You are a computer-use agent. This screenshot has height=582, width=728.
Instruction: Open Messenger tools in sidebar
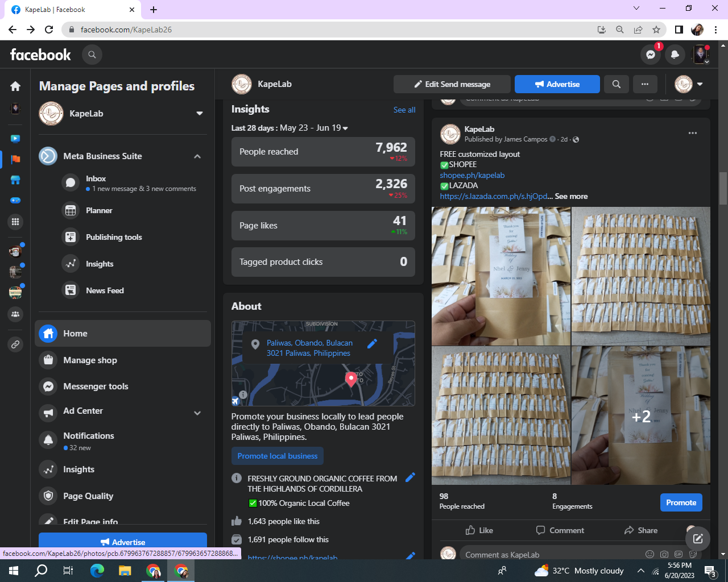[123, 386]
